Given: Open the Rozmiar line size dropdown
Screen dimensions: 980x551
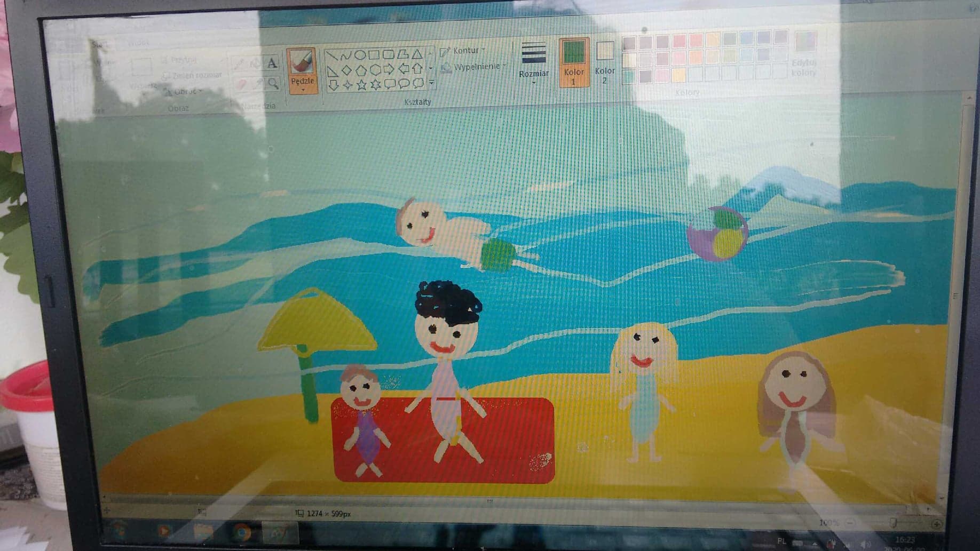Looking at the screenshot, I should point(534,63).
